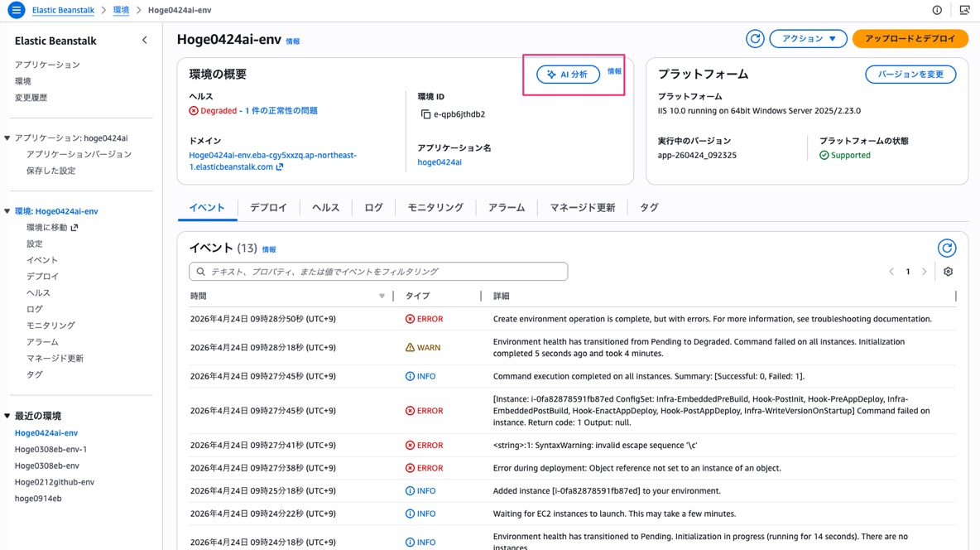This screenshot has height=550, width=980.
Task: Click the refresh icon beside the アクション button
Action: 754,39
